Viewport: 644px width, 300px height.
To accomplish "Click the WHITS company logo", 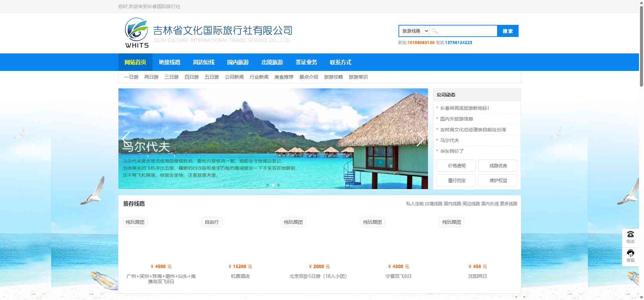I will 137,33.
